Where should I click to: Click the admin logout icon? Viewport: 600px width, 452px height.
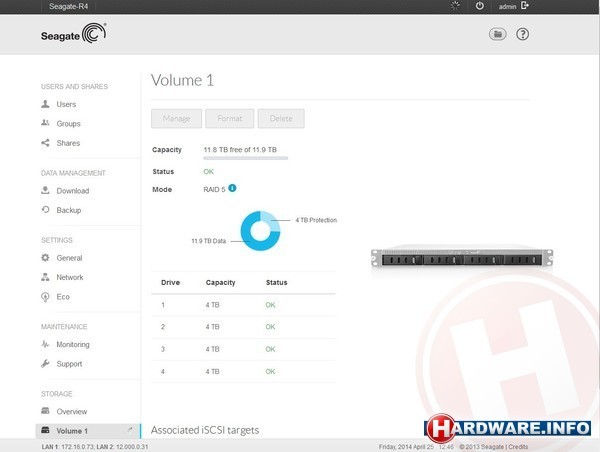525,5
